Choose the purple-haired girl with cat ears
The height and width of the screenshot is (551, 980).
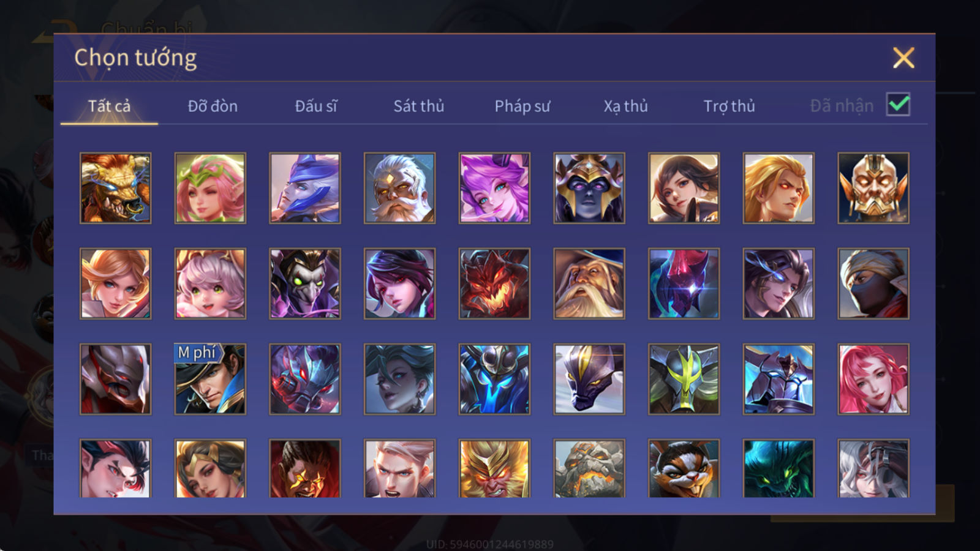[x=494, y=188]
